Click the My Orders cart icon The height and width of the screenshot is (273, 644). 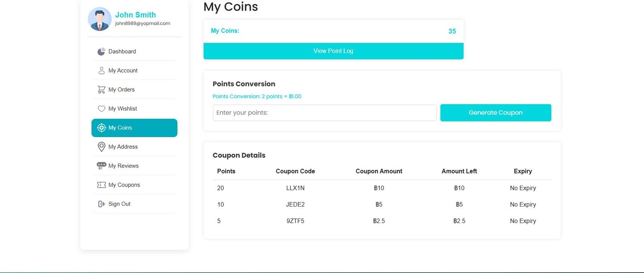pos(101,89)
